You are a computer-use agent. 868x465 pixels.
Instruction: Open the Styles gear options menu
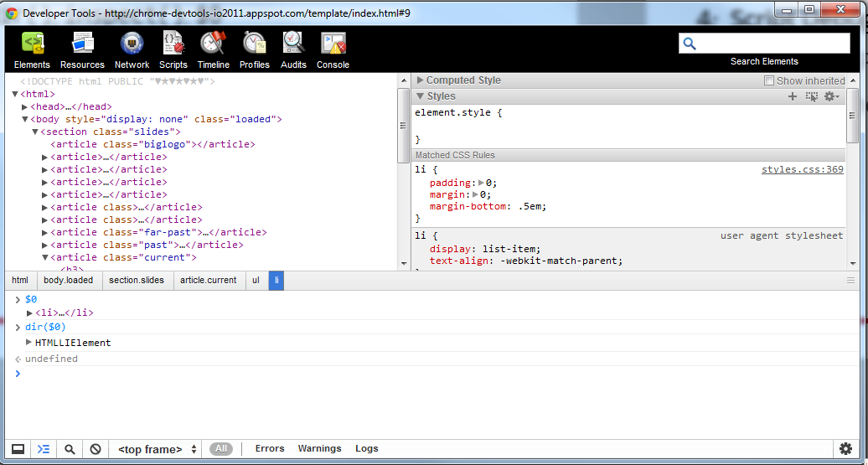[x=831, y=96]
